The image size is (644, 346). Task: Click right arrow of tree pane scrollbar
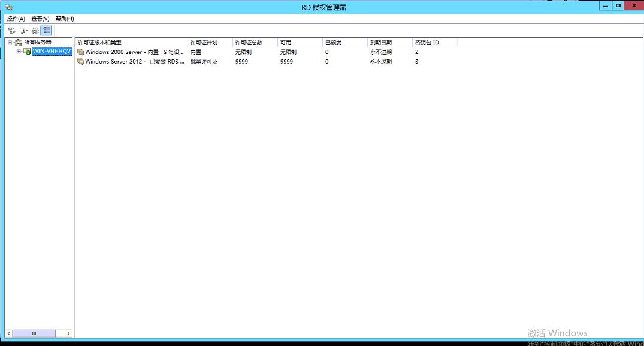pyautogui.click(x=68, y=333)
